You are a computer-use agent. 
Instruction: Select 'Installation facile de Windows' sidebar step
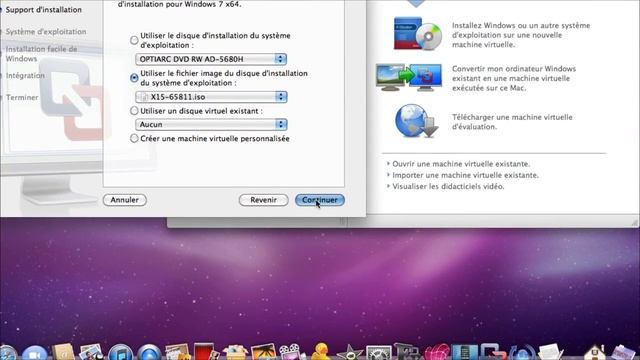pyautogui.click(x=41, y=54)
